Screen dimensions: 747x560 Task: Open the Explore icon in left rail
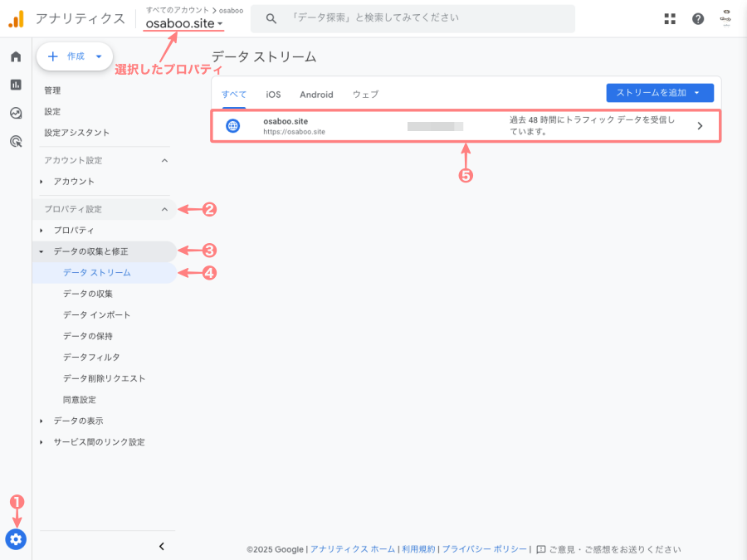pyautogui.click(x=16, y=113)
